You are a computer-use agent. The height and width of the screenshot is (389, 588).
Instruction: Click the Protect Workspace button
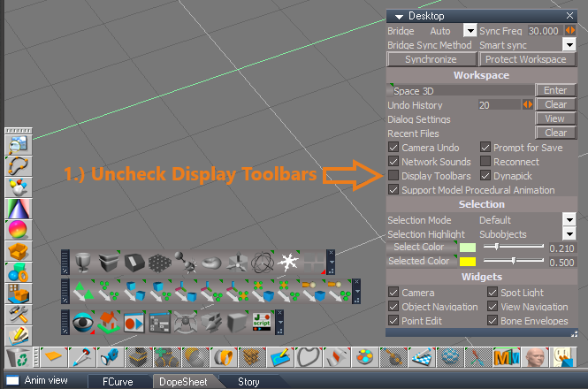point(526,59)
